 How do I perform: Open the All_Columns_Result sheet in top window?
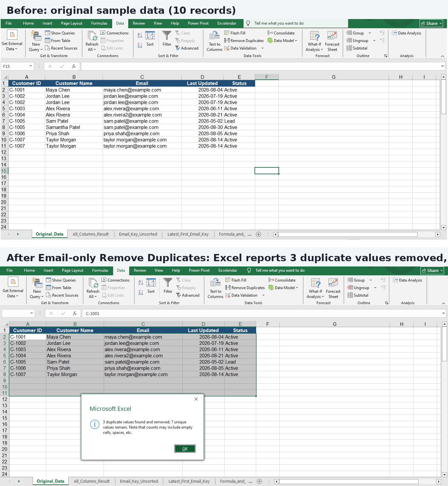click(91, 234)
